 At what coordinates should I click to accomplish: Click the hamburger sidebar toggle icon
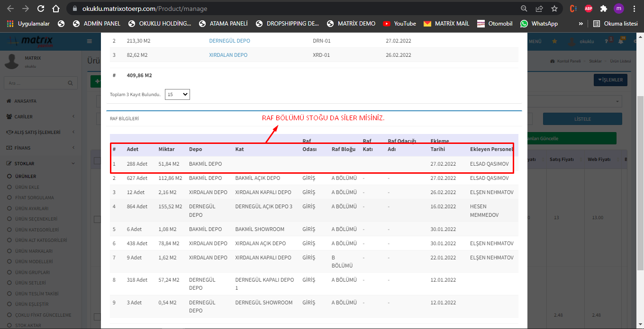(89, 41)
